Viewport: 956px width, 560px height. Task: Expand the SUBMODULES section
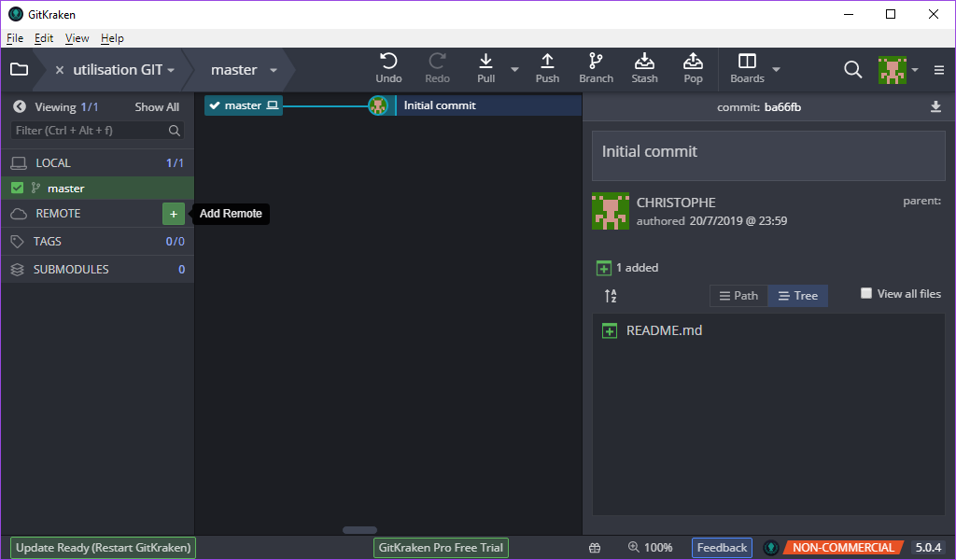pyautogui.click(x=97, y=270)
